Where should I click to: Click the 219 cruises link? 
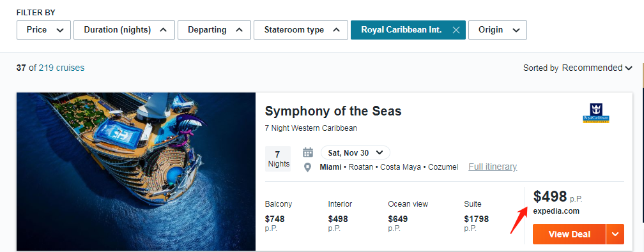point(61,68)
